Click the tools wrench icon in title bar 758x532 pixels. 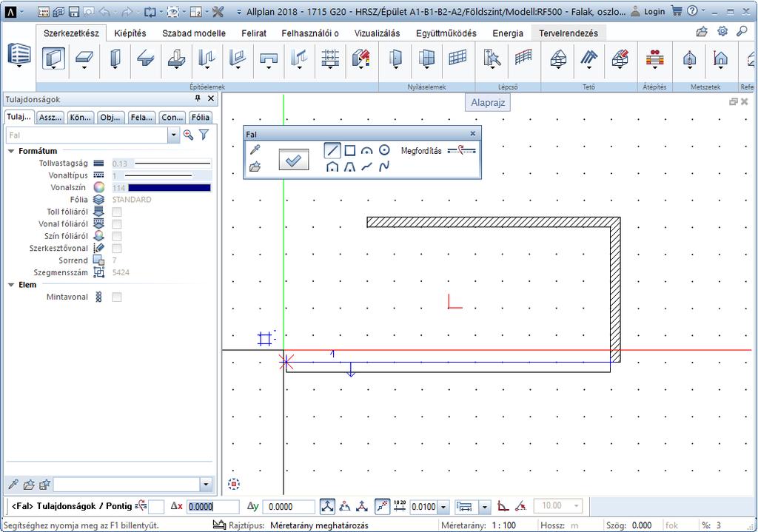pos(218,12)
